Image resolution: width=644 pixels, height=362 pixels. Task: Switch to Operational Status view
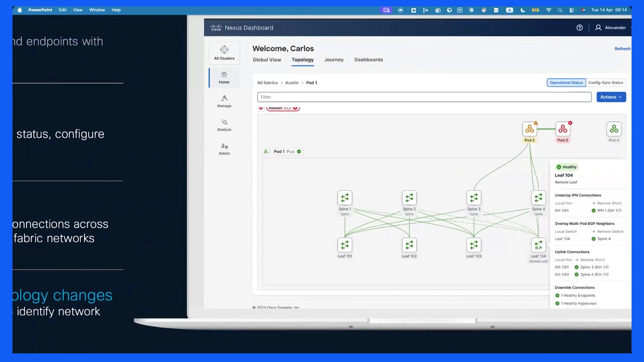566,83
